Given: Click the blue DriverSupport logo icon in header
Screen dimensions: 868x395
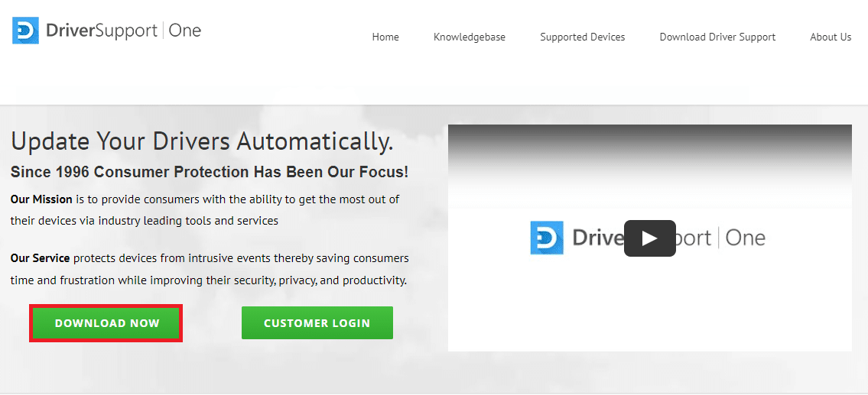Looking at the screenshot, I should click(x=25, y=31).
